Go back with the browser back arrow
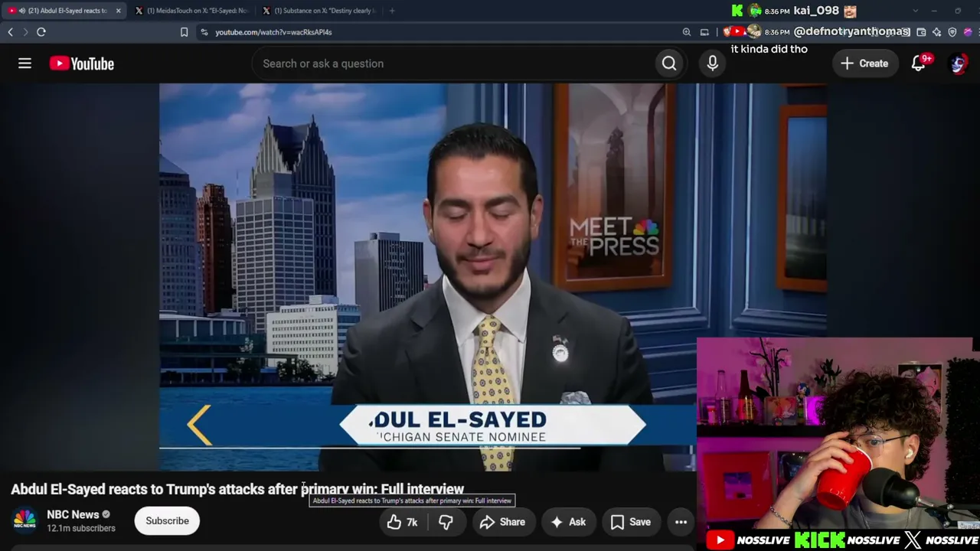Viewport: 980px width, 551px height. pyautogui.click(x=11, y=32)
